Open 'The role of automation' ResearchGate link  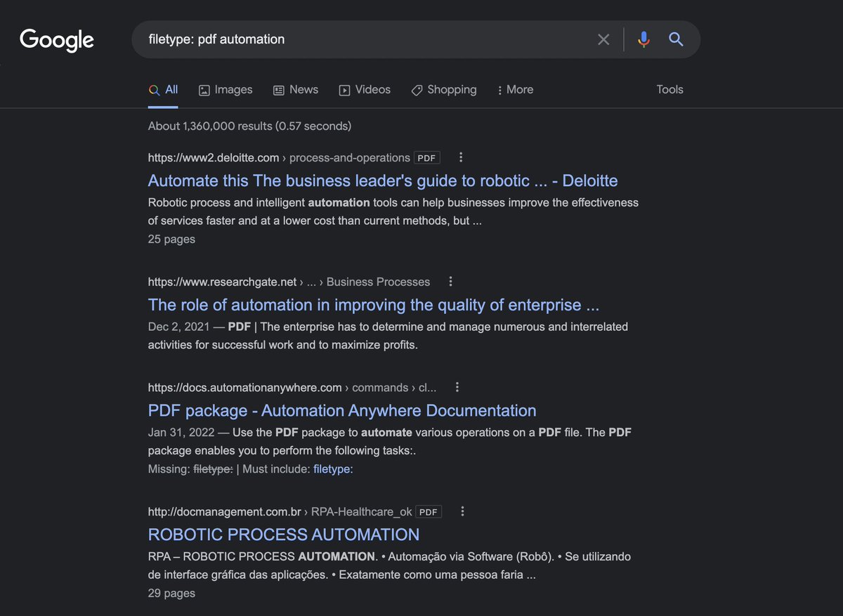pyautogui.click(x=373, y=305)
